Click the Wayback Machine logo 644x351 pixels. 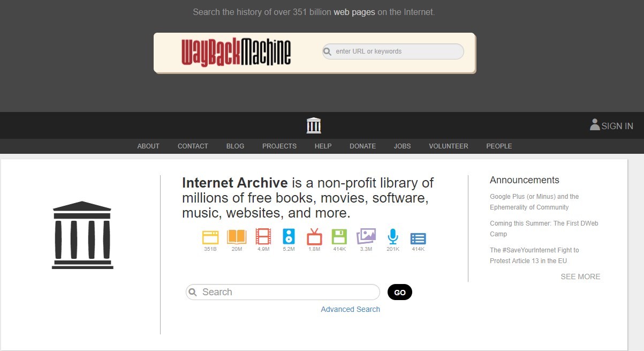[x=236, y=52]
